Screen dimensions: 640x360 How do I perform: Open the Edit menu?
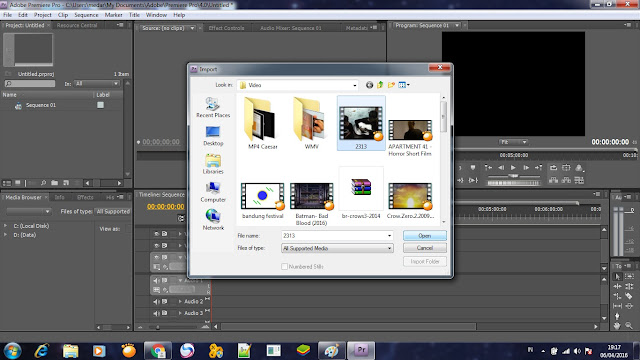tap(23, 15)
